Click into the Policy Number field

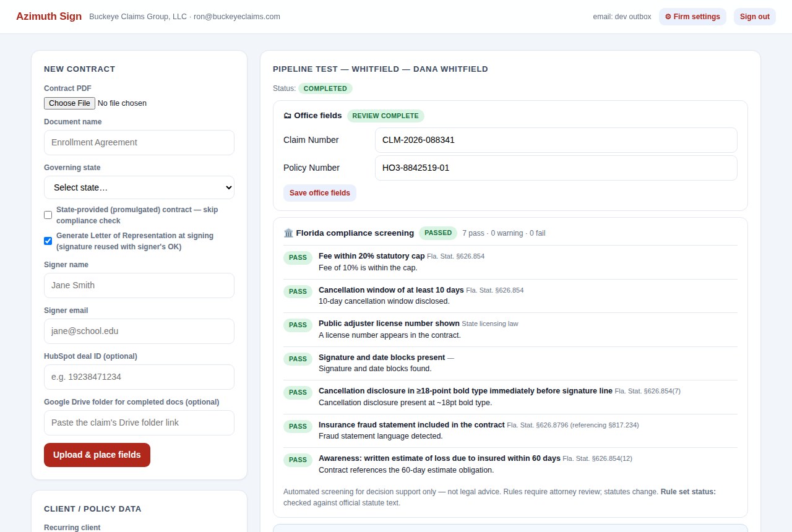pyautogui.click(x=556, y=168)
